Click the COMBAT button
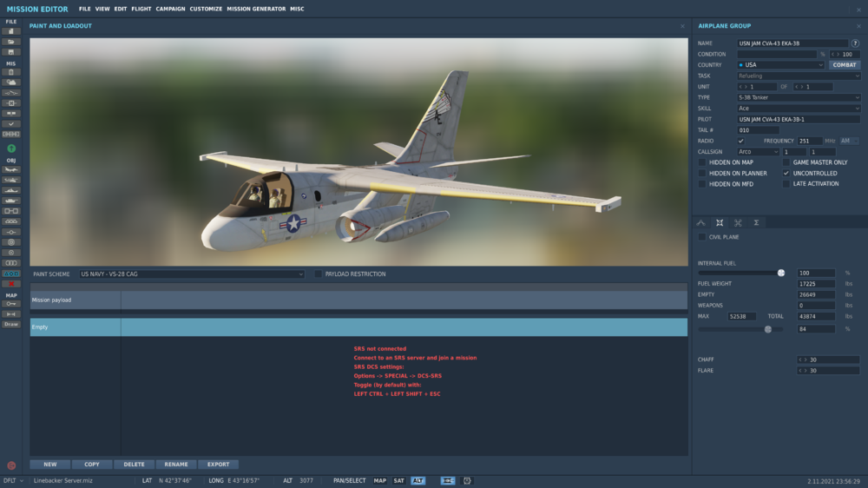 [845, 65]
